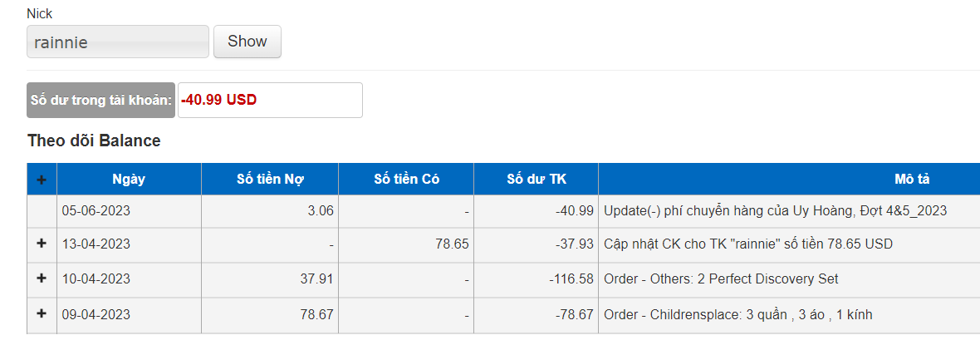Screen dimensions: 980x345
Task: Select the 05-06-2023 date cell
Action: [129, 211]
